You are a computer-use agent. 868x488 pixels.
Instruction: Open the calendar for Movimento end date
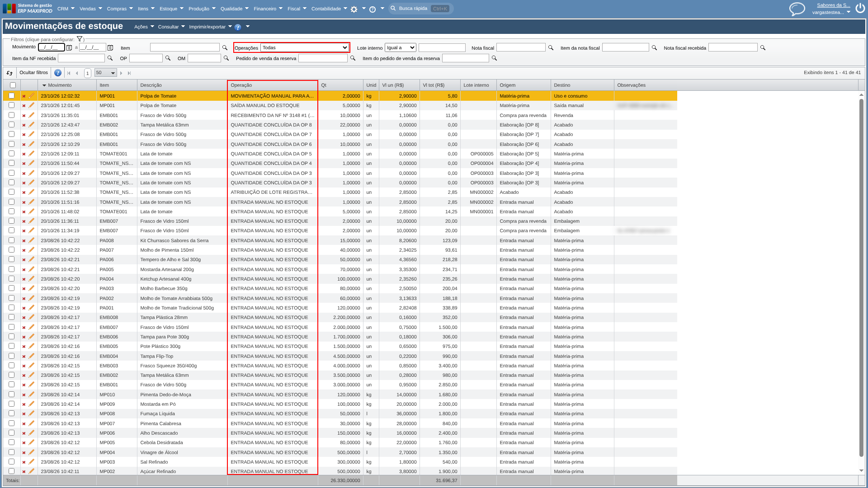pos(110,47)
